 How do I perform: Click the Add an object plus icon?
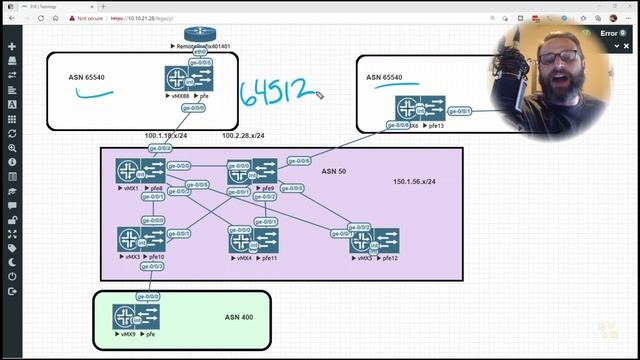pyautogui.click(x=12, y=47)
